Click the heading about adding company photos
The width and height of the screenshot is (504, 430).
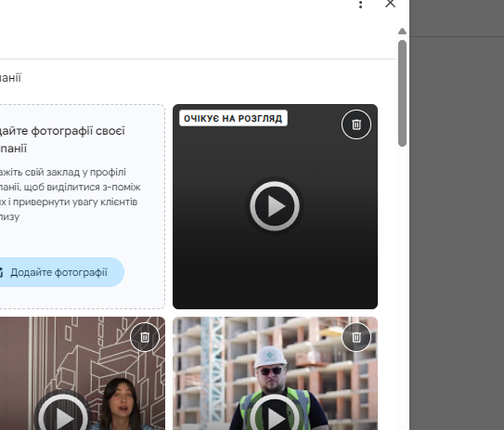pos(62,139)
